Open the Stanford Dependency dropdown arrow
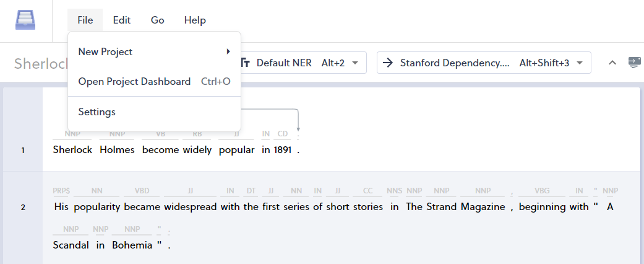This screenshot has height=264, width=644. [x=580, y=63]
